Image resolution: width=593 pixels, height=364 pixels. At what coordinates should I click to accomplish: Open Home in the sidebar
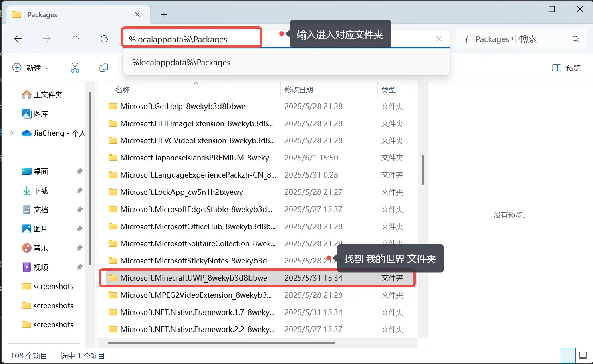[x=42, y=95]
